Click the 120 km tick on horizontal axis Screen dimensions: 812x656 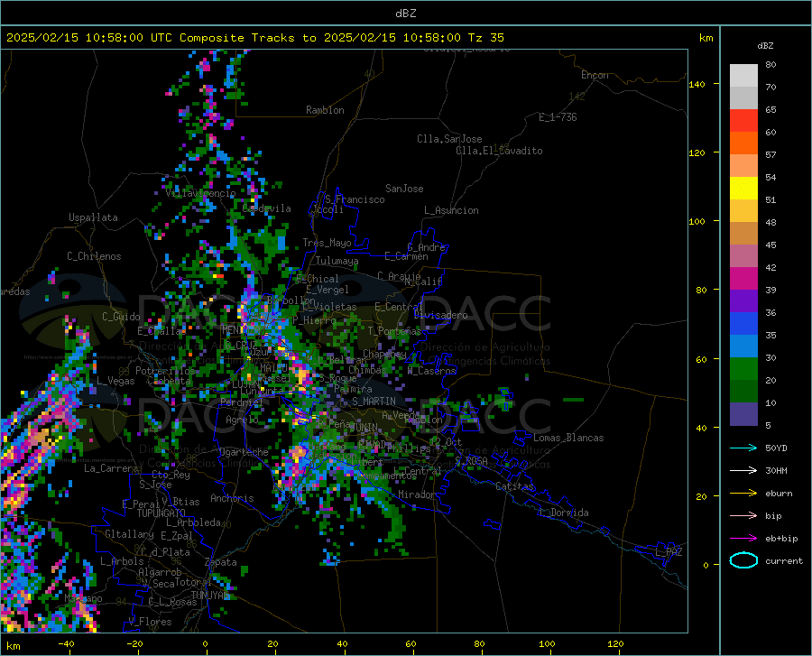(x=615, y=644)
